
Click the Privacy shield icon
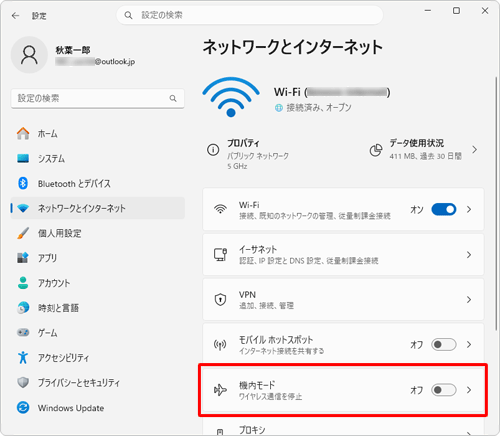point(23,382)
